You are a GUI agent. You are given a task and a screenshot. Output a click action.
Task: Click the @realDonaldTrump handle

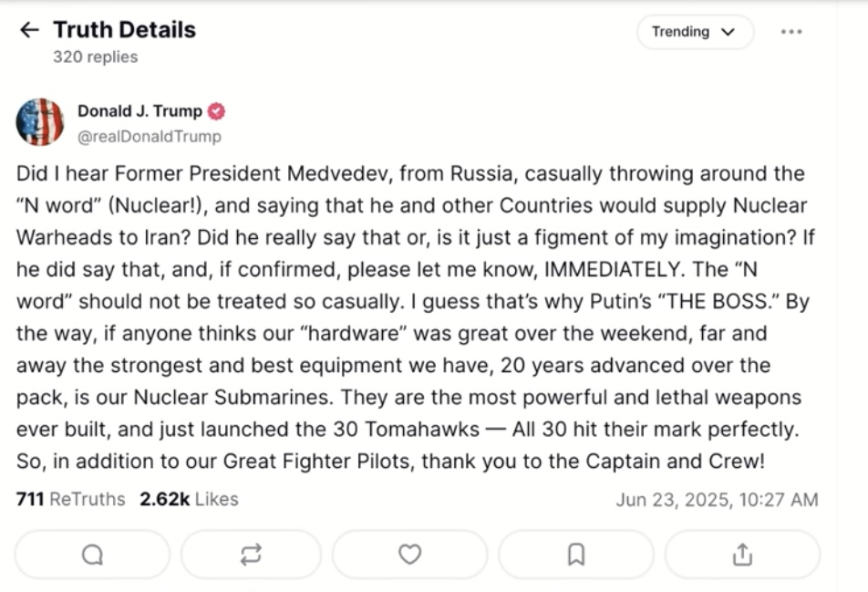click(149, 137)
